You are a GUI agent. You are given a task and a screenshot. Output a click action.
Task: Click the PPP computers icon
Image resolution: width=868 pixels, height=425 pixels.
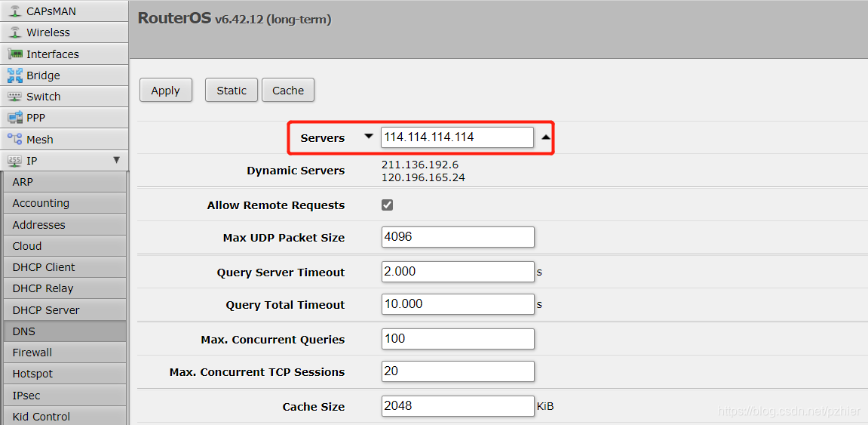[x=16, y=118]
